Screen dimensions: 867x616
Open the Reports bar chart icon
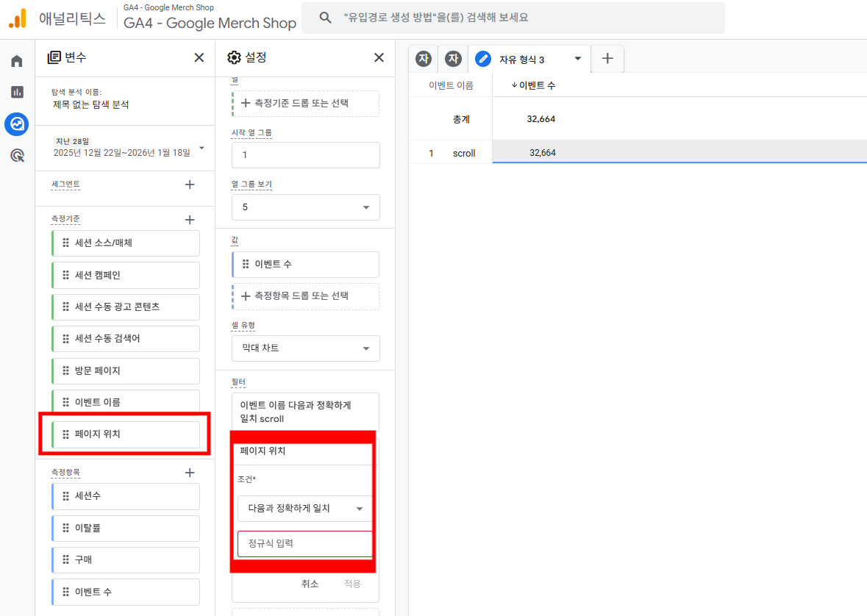pyautogui.click(x=17, y=92)
